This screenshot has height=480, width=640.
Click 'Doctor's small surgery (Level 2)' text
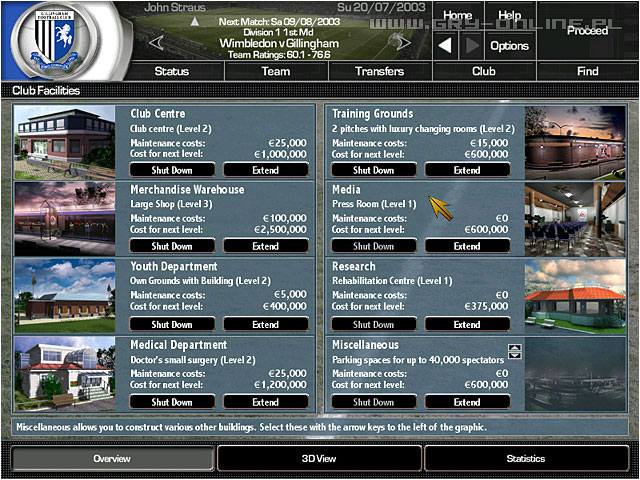coord(193,360)
